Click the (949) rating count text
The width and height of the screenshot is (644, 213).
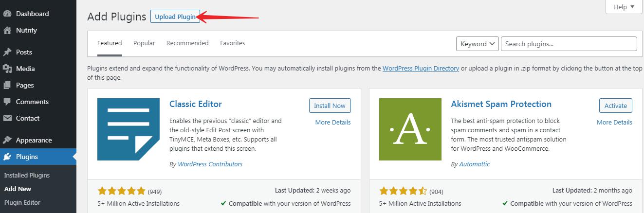coord(155,191)
